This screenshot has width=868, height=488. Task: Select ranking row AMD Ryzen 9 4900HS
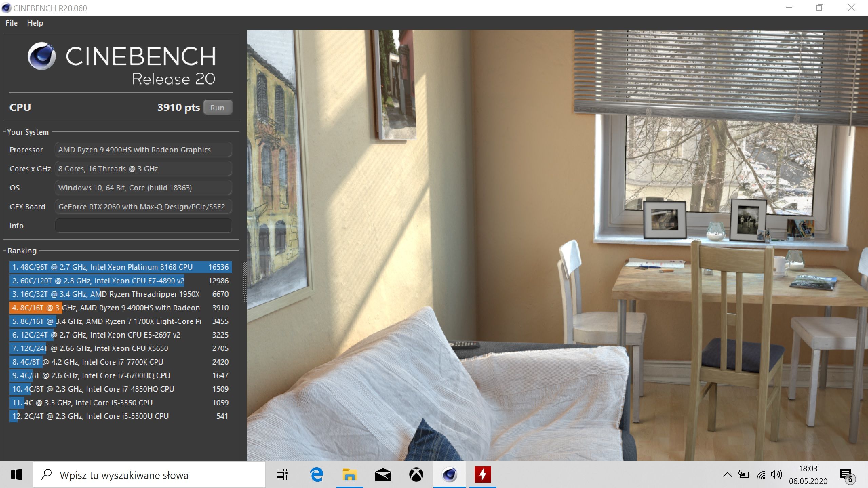121,308
